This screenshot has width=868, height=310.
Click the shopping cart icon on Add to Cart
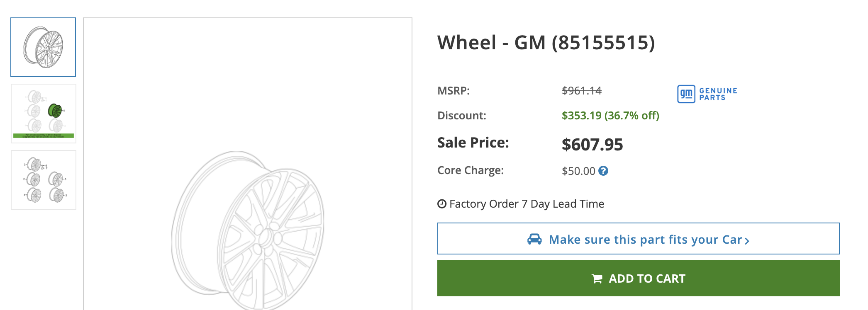click(x=597, y=279)
